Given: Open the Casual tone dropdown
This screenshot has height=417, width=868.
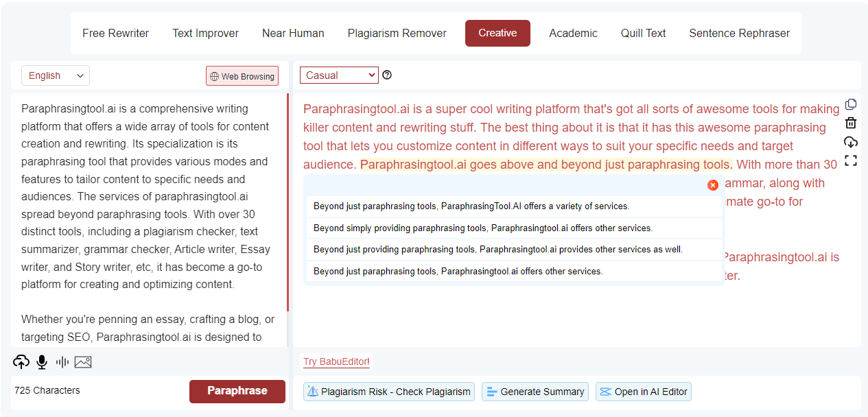Looking at the screenshot, I should tap(339, 75).
